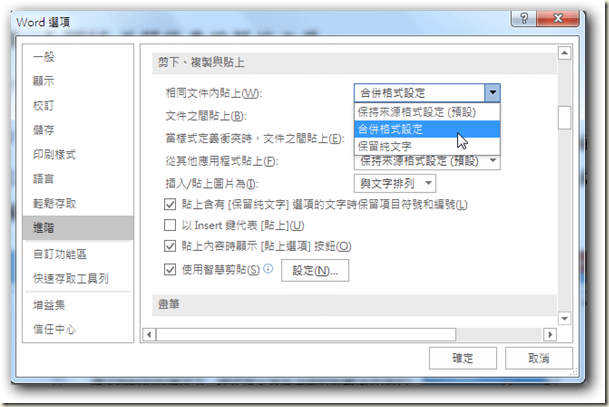The image size is (609, 407).
Task: Open the 顯示 category
Action: pos(44,81)
